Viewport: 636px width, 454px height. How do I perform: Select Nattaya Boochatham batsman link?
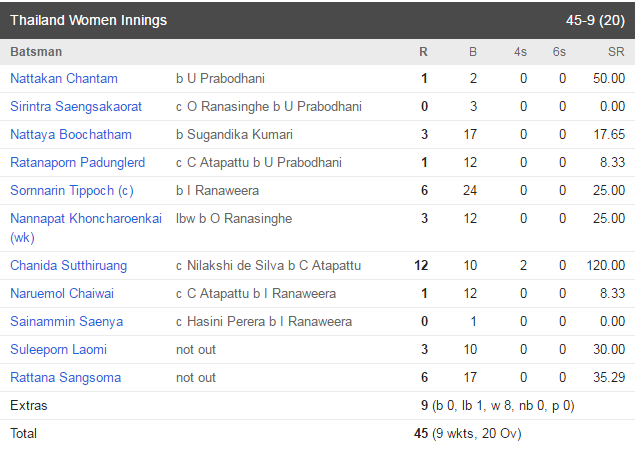click(x=71, y=134)
